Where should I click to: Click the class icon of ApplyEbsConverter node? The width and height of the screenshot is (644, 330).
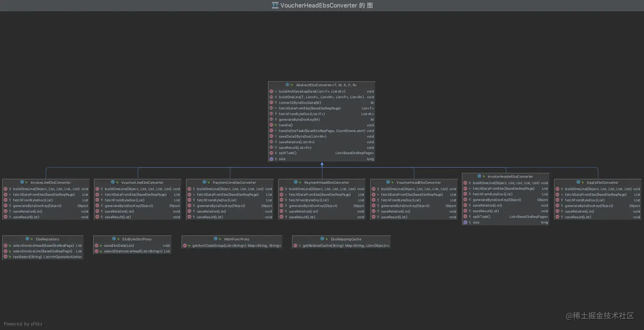tap(578, 182)
